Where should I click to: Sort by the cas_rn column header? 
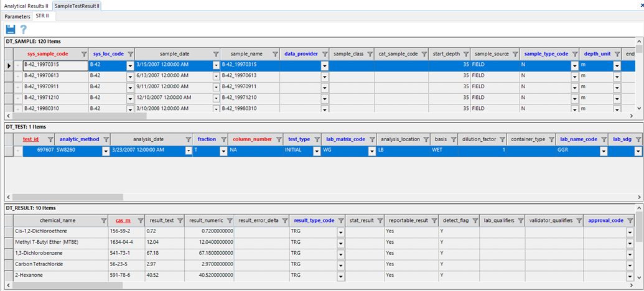(123, 221)
